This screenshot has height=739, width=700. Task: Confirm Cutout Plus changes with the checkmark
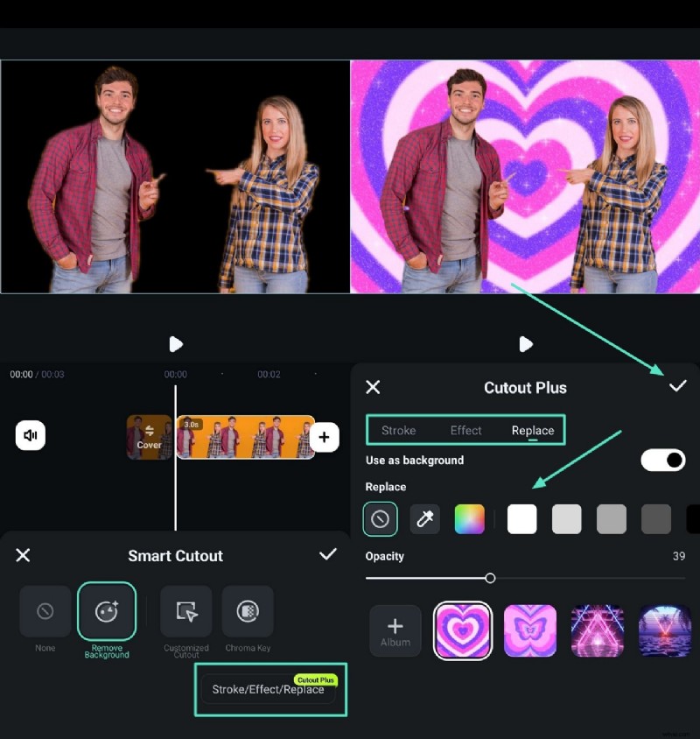click(x=678, y=385)
